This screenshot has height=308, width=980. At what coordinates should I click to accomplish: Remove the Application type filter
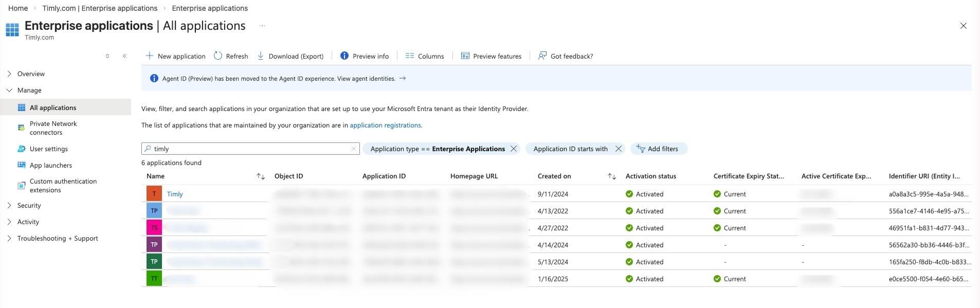pyautogui.click(x=514, y=149)
